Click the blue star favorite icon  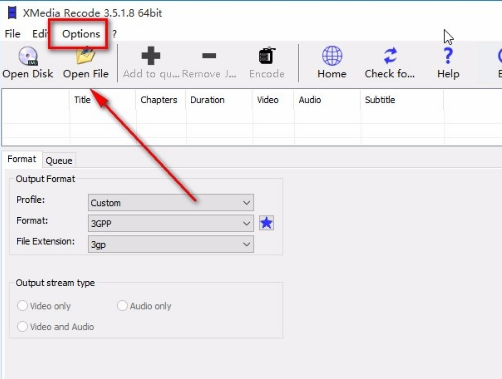pyautogui.click(x=266, y=223)
